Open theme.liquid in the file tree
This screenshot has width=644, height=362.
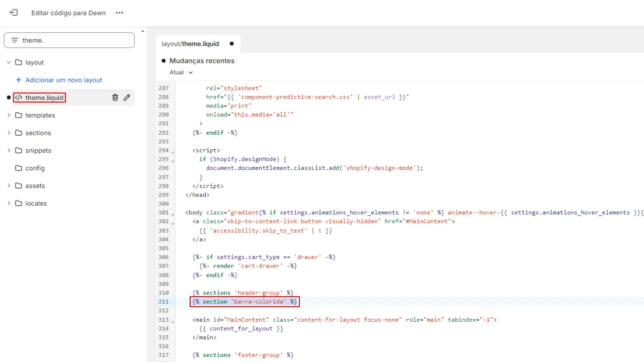coord(45,98)
